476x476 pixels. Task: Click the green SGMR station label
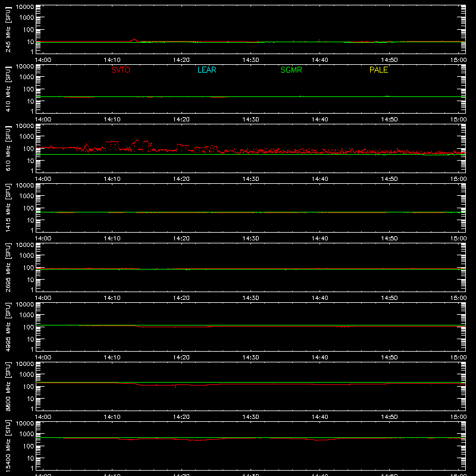pos(291,70)
